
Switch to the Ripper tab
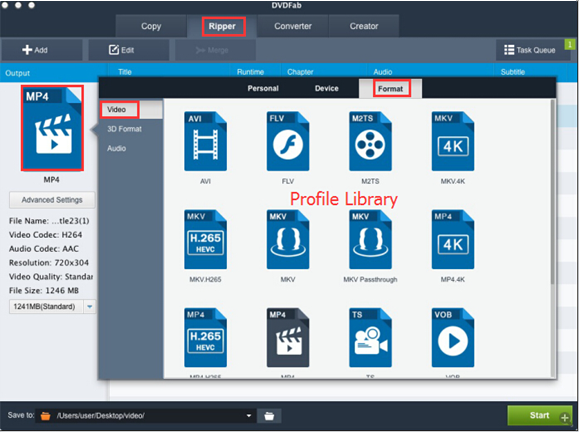click(x=222, y=26)
